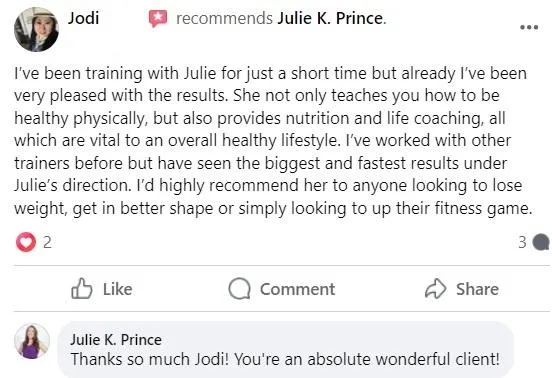552x378 pixels.
Task: Show the 3 comments count
Action: click(x=522, y=242)
